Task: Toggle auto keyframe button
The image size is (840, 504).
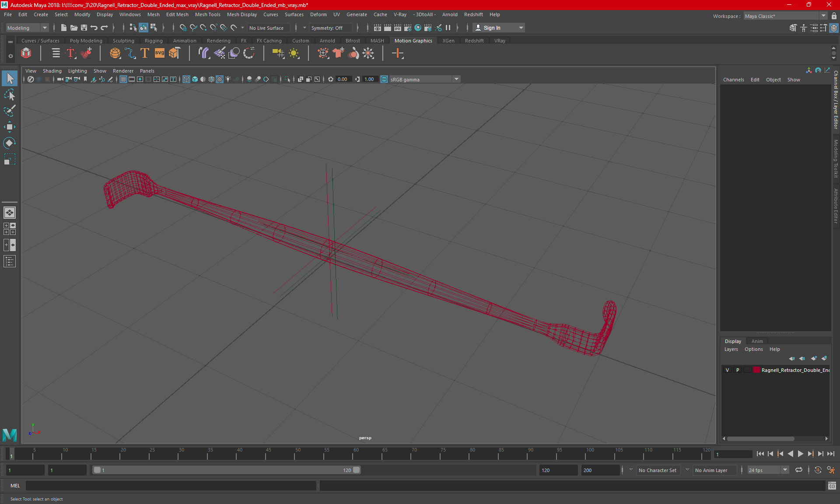Action: pyautogui.click(x=818, y=470)
